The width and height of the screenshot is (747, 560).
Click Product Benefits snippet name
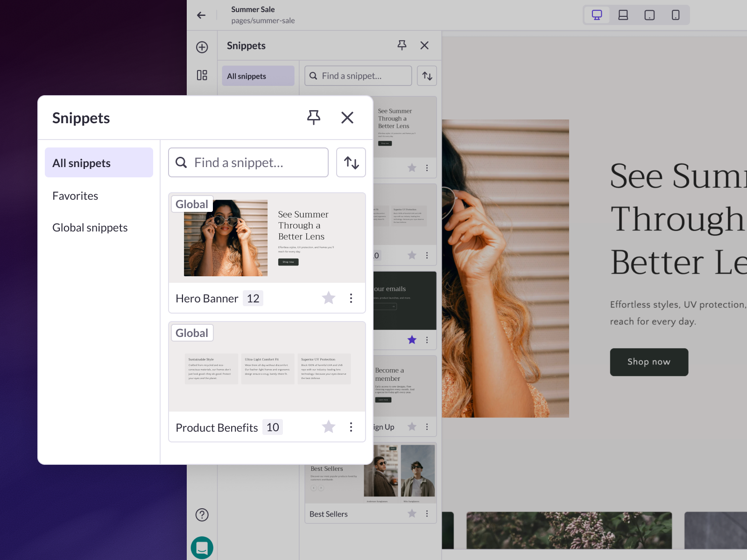point(217,427)
